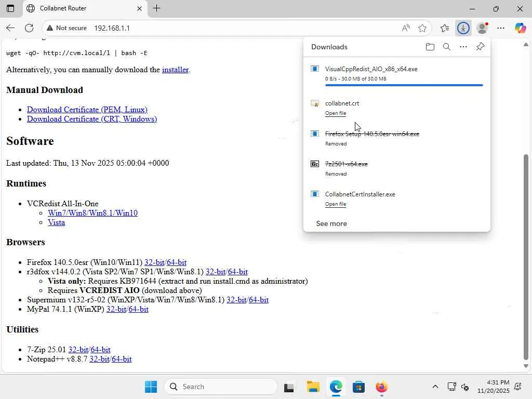
Task: Click the scrollbar down arrow
Action: (526, 366)
